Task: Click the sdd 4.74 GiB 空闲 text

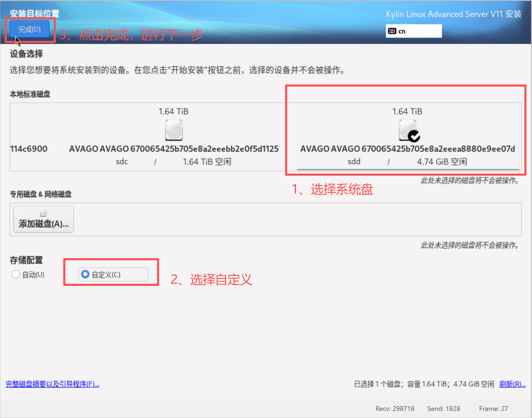Action: click(442, 162)
